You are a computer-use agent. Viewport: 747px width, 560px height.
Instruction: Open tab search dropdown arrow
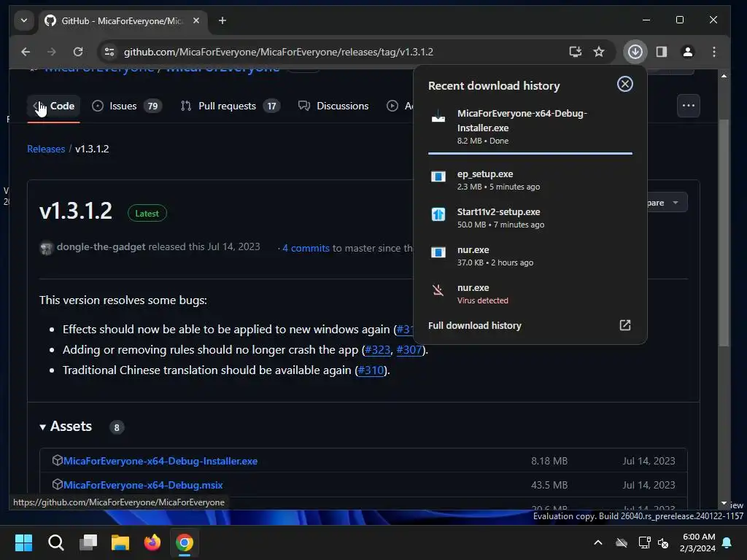point(24,20)
